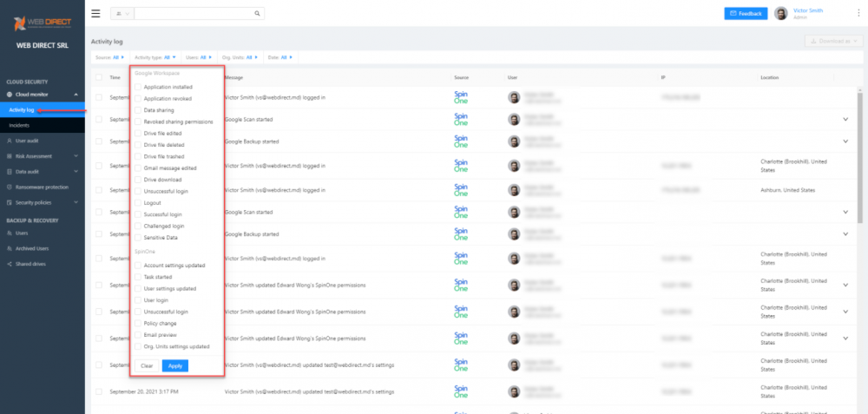The image size is (868, 414).
Task: Expand the Risk Assessment chevron
Action: [x=76, y=156]
